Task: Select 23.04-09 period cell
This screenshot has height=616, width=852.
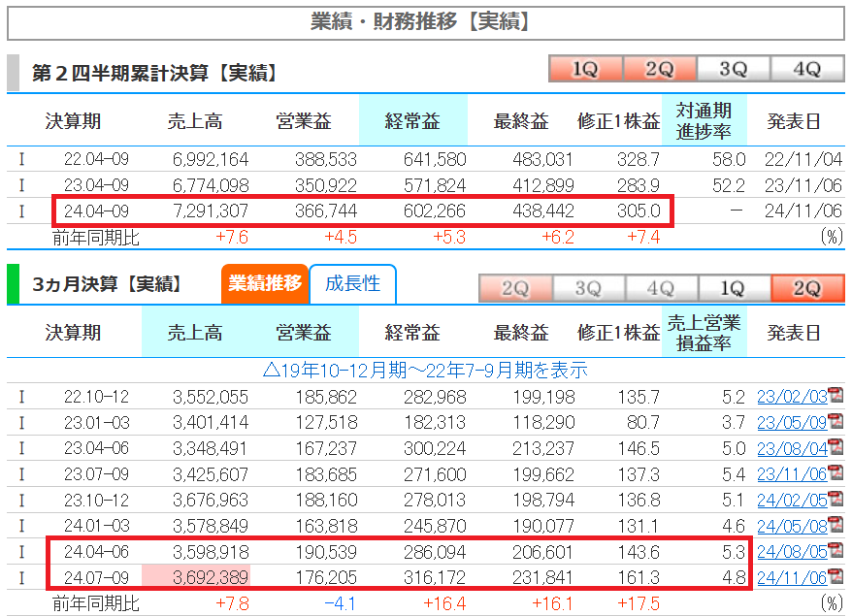Action: [96, 186]
